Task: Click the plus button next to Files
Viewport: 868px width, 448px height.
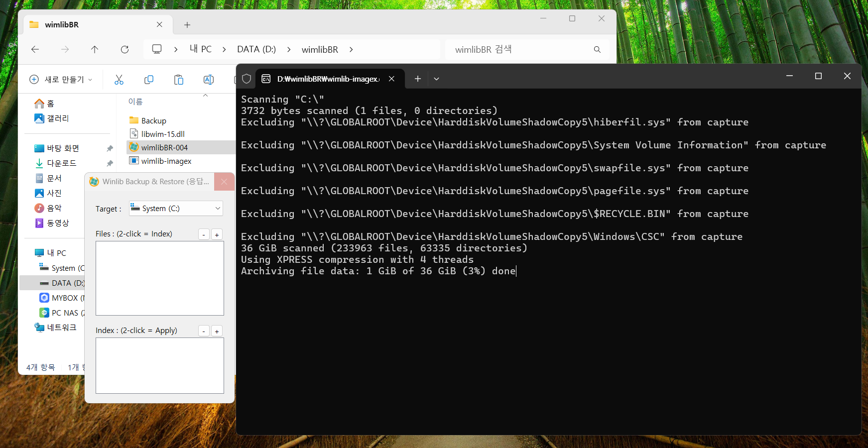Action: [x=217, y=234]
